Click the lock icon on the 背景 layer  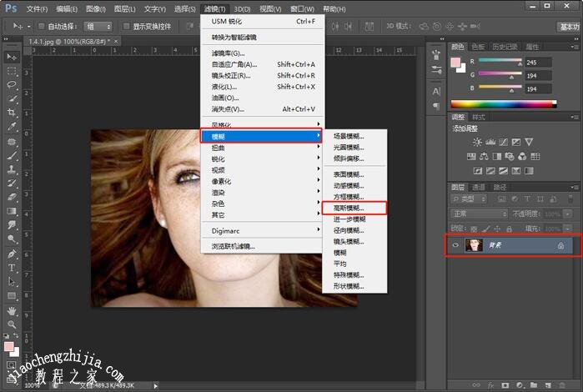click(x=560, y=245)
